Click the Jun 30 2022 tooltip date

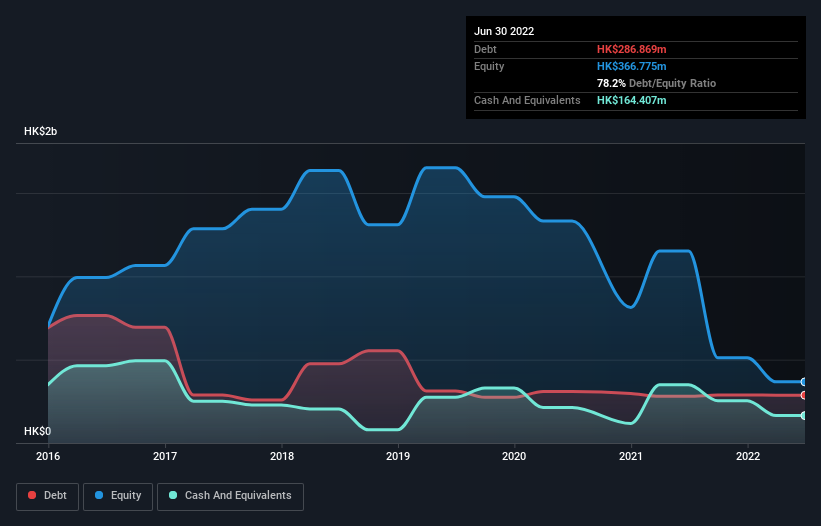pos(504,31)
